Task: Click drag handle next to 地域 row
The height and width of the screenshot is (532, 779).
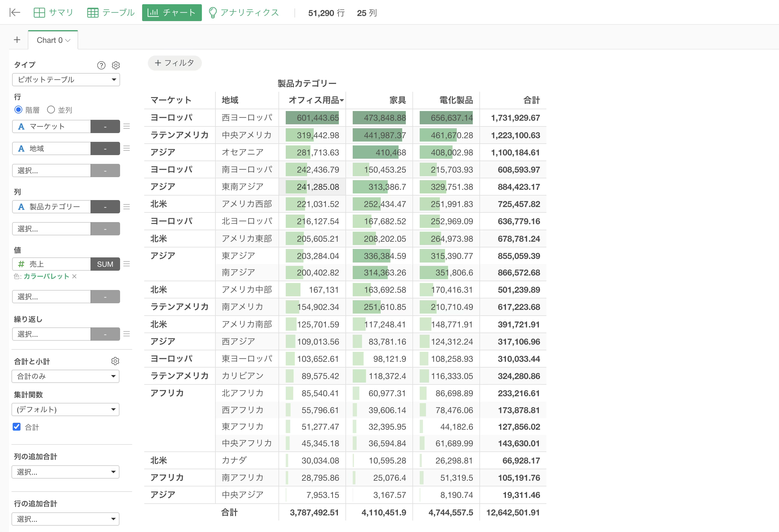Action: [126, 148]
